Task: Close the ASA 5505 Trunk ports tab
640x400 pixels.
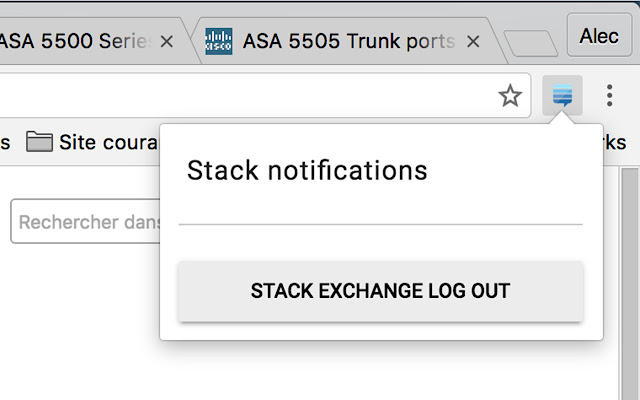Action: (x=473, y=42)
